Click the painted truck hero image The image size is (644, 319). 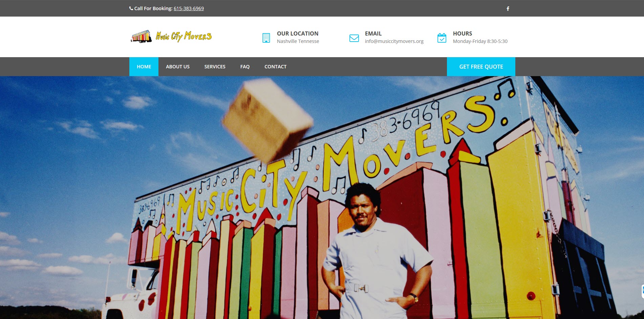tap(322, 198)
